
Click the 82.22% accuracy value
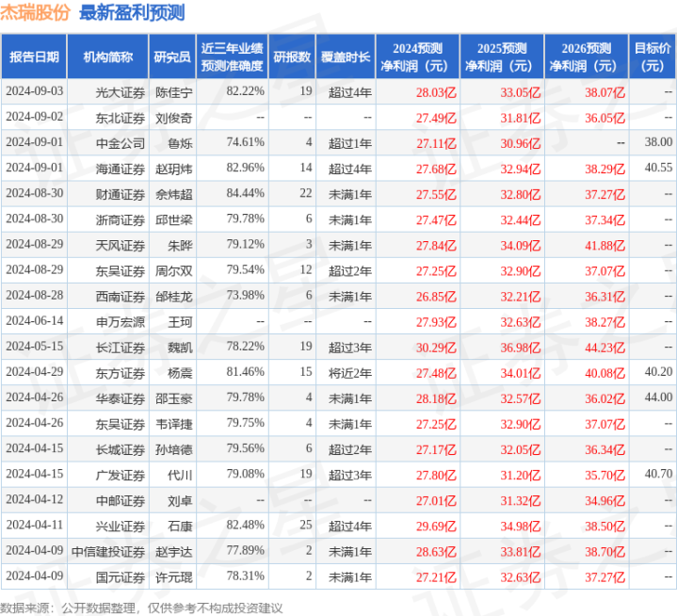pyautogui.click(x=245, y=91)
